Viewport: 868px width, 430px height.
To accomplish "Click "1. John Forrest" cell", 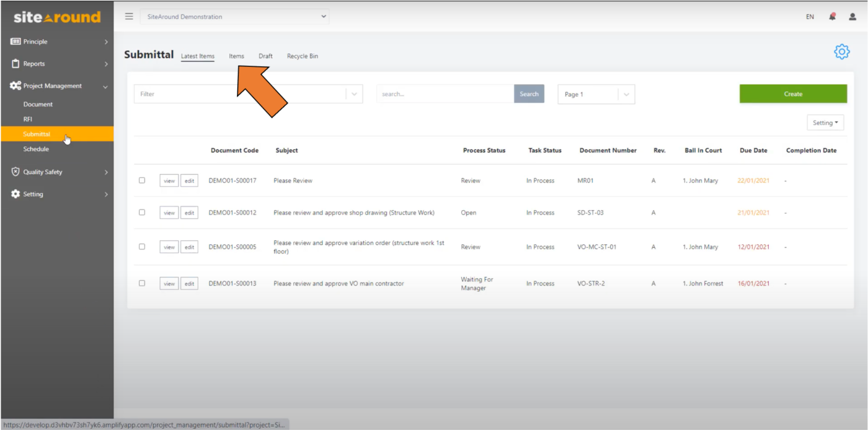I will click(703, 283).
